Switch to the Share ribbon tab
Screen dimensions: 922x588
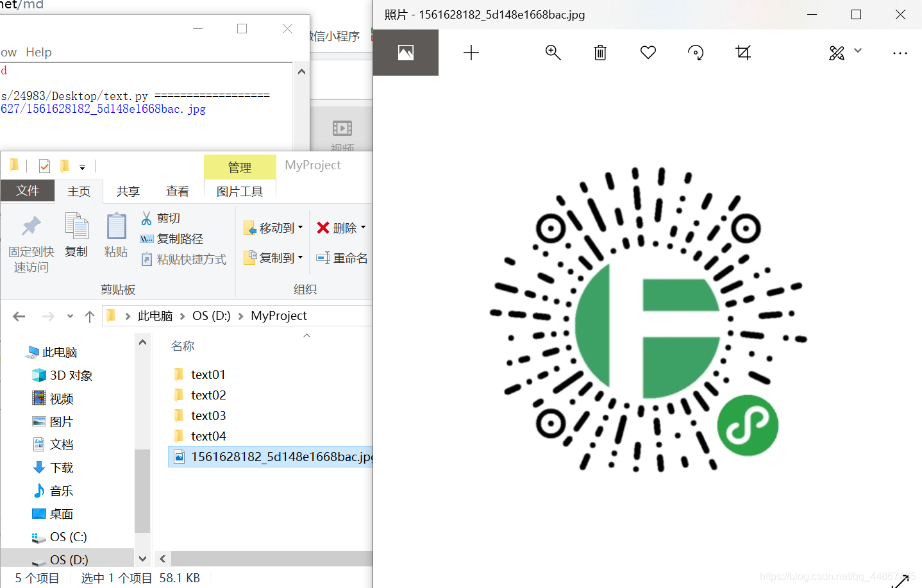click(128, 191)
